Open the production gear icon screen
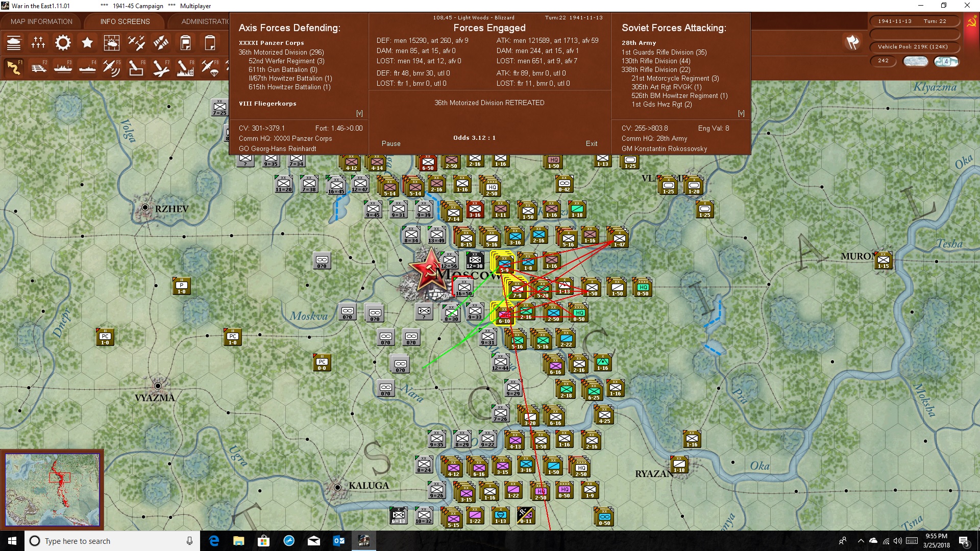This screenshot has width=980, height=551. click(63, 43)
